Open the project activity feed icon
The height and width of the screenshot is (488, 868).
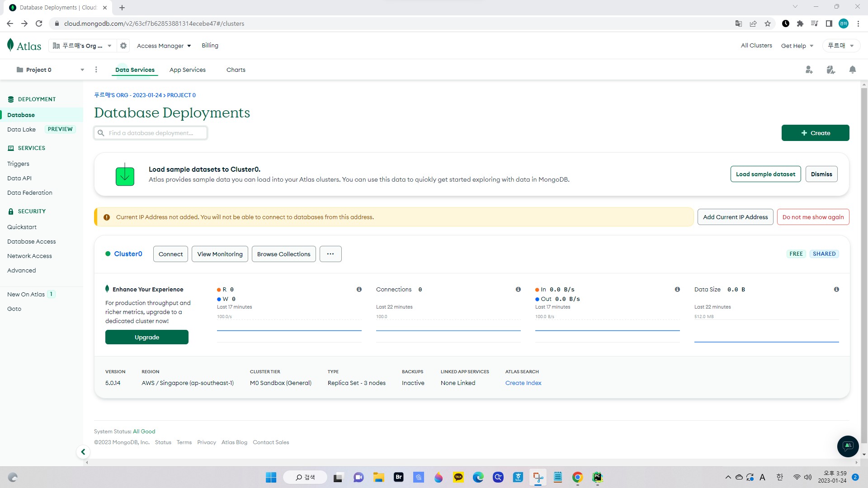coord(831,70)
